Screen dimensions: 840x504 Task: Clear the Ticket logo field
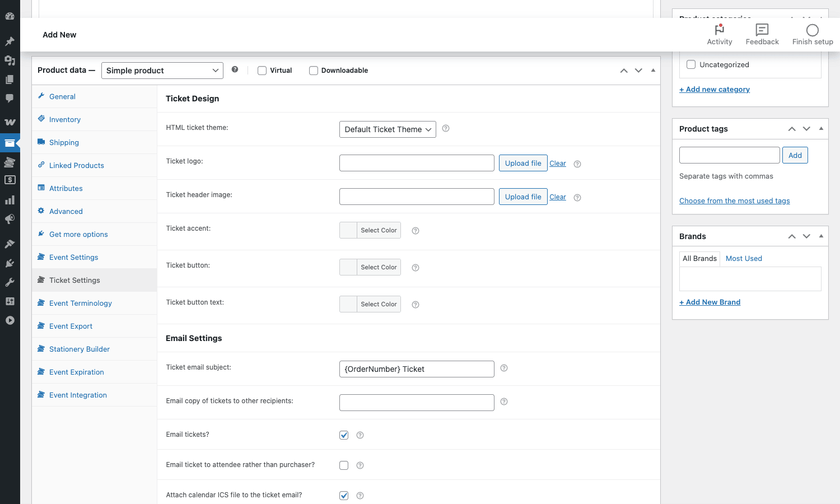558,164
